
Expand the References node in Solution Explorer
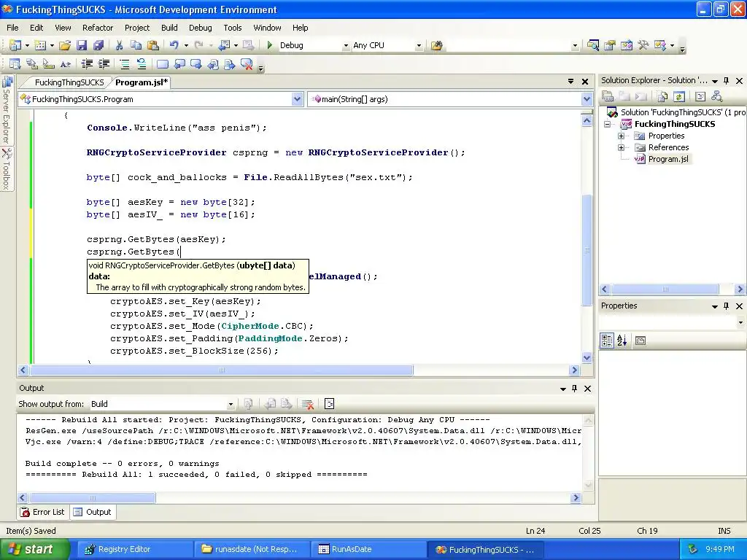(x=621, y=147)
